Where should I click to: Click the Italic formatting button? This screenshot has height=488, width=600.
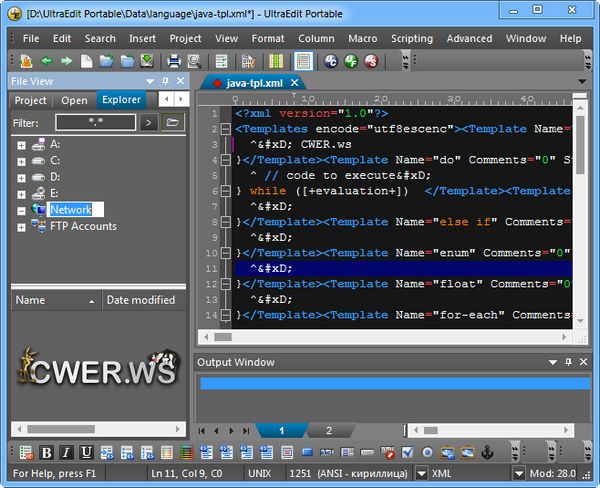tap(66, 453)
